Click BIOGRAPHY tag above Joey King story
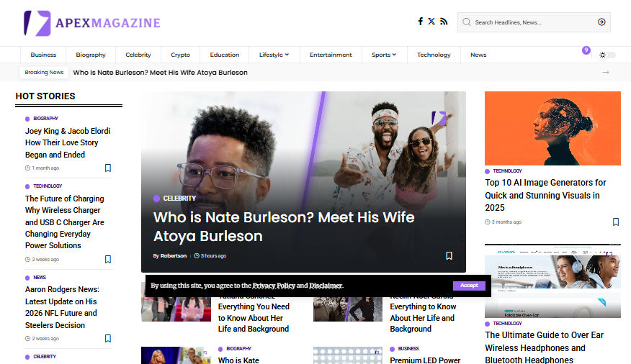 pyautogui.click(x=45, y=119)
